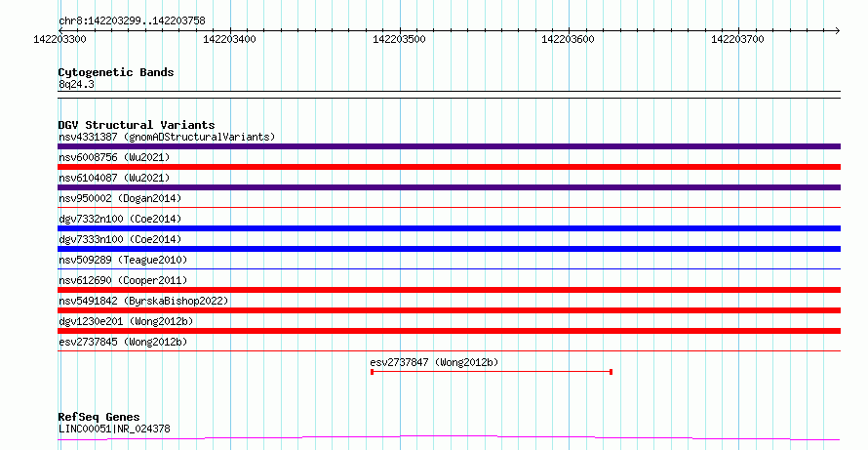The image size is (868, 450).
Task: Open the dgv1230e201 (Wong2012b) label
Action: 126,321
